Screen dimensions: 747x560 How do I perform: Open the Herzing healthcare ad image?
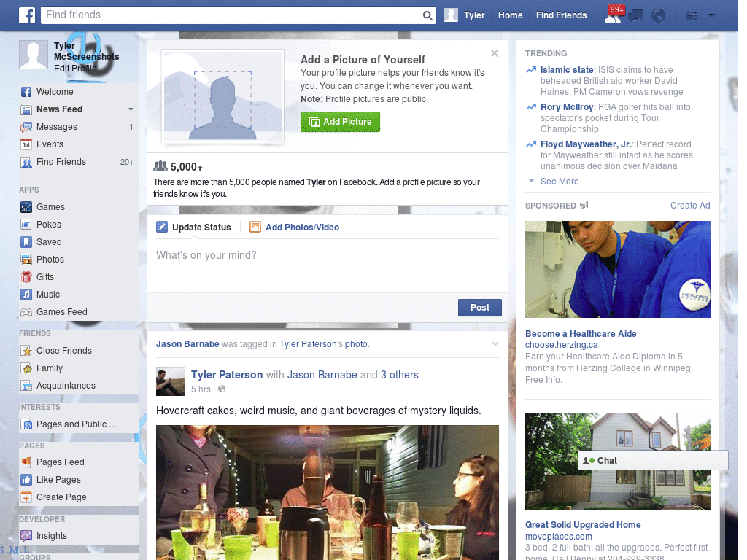617,269
